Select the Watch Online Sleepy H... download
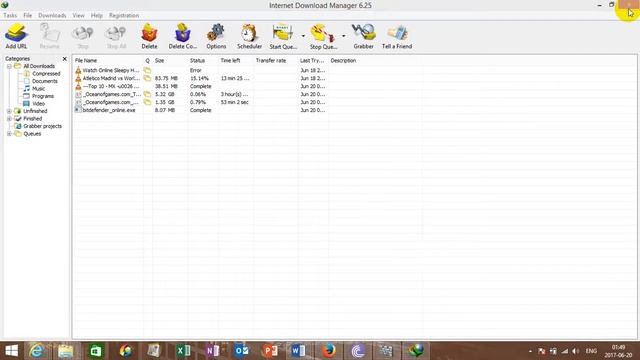 111,70
